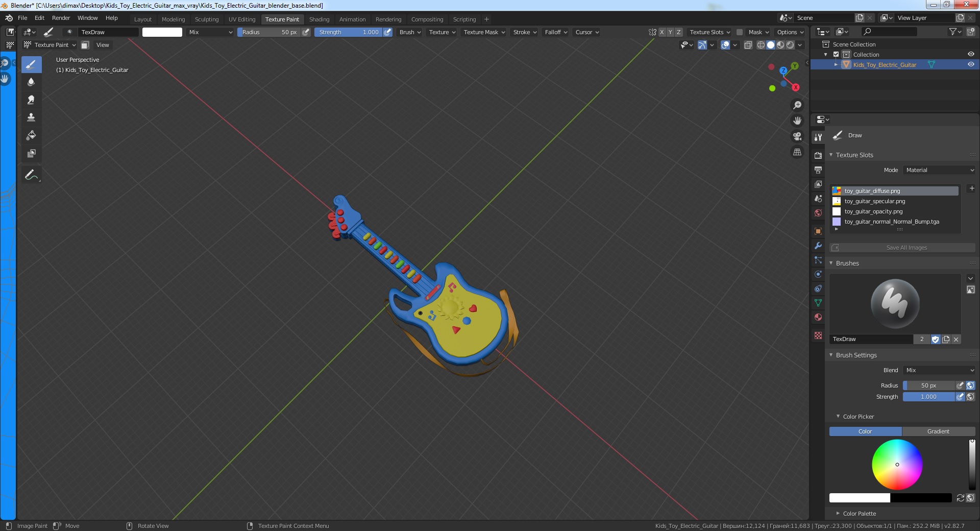Switch to the Sculpting workspace tab
This screenshot has height=531, width=980.
click(207, 19)
